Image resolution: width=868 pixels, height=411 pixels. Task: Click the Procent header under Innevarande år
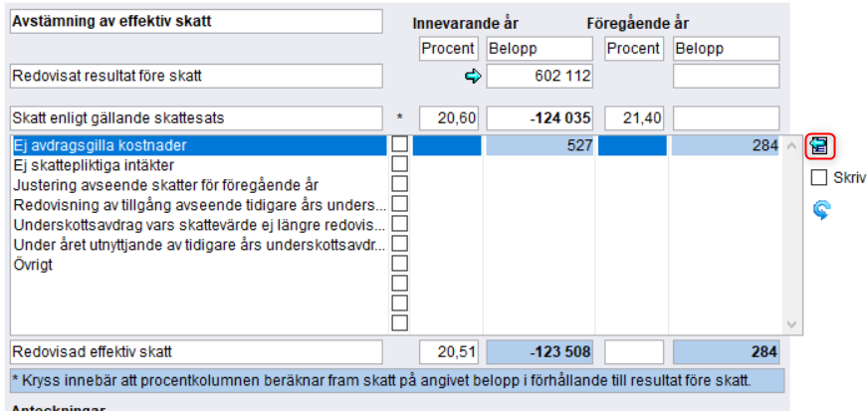pos(449,49)
